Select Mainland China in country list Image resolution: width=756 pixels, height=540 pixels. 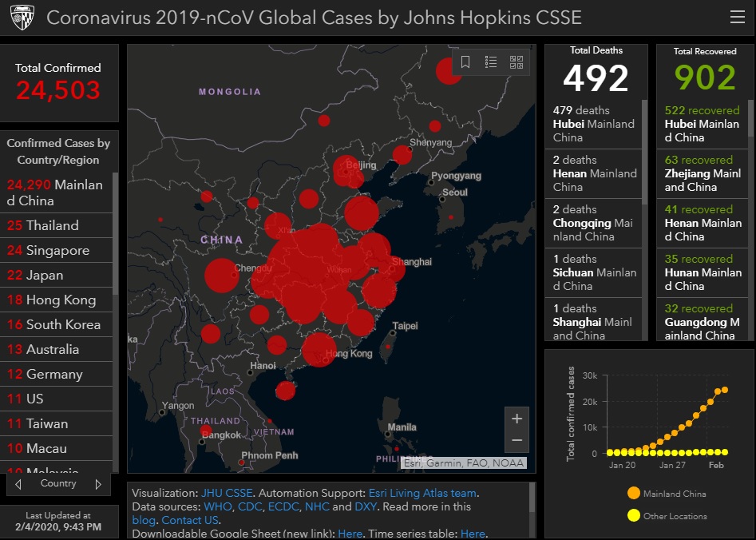56,193
